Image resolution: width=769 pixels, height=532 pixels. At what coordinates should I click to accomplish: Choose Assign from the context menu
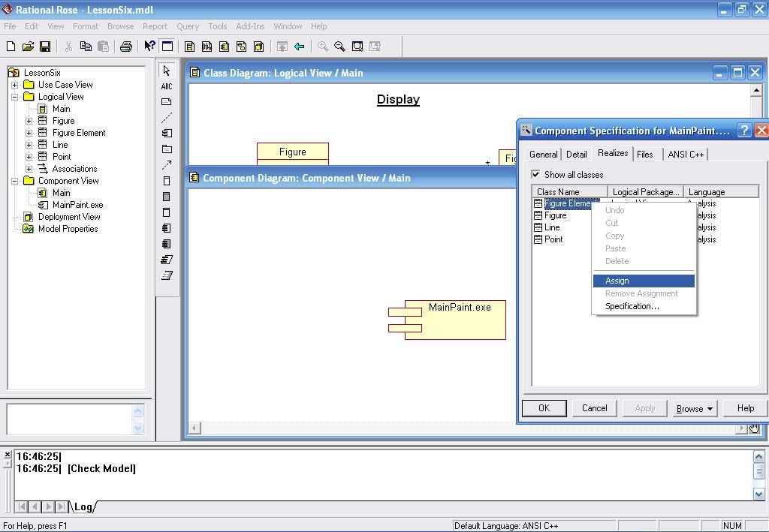pos(644,281)
